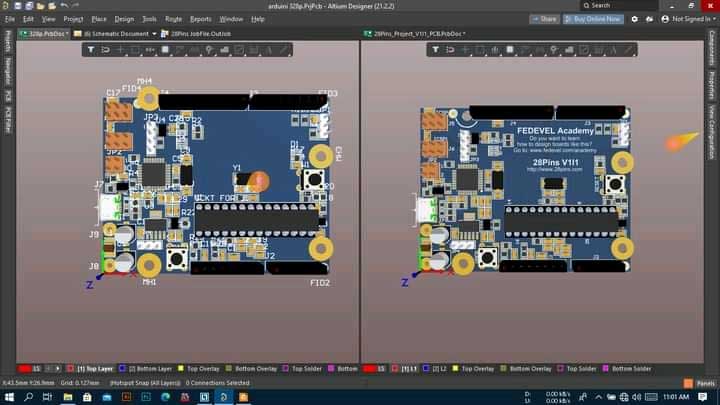Screen dimensions: 720x405
Task: Click the filter icon in right PCB toolbar
Action: coord(435,49)
